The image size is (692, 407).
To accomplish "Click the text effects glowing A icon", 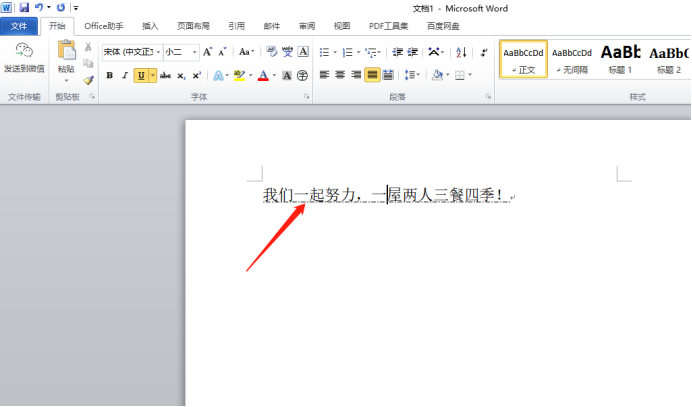I will (218, 75).
